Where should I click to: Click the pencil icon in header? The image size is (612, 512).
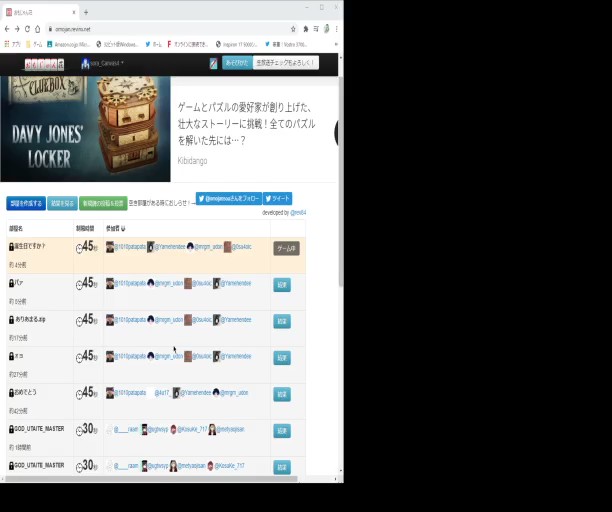(x=213, y=63)
